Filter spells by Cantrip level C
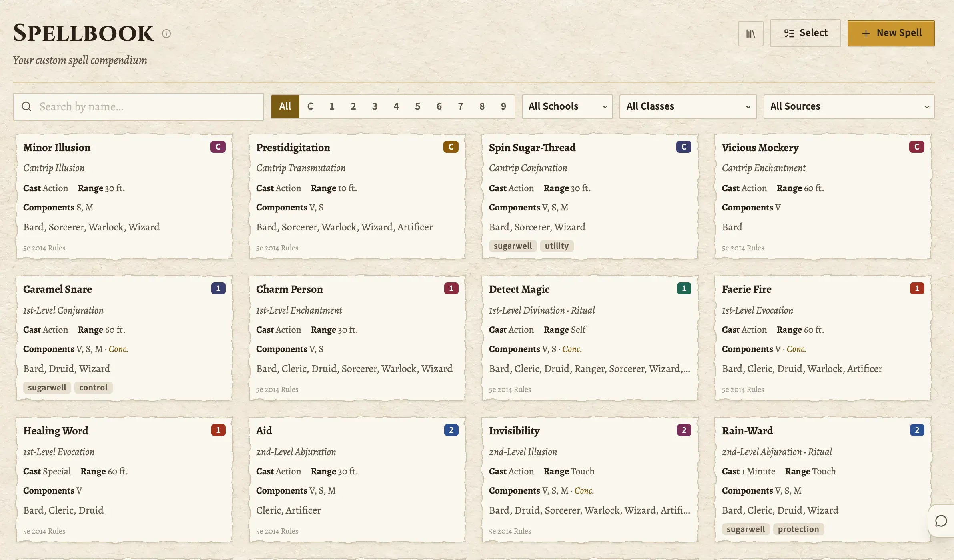Image resolution: width=954 pixels, height=560 pixels. (x=310, y=106)
